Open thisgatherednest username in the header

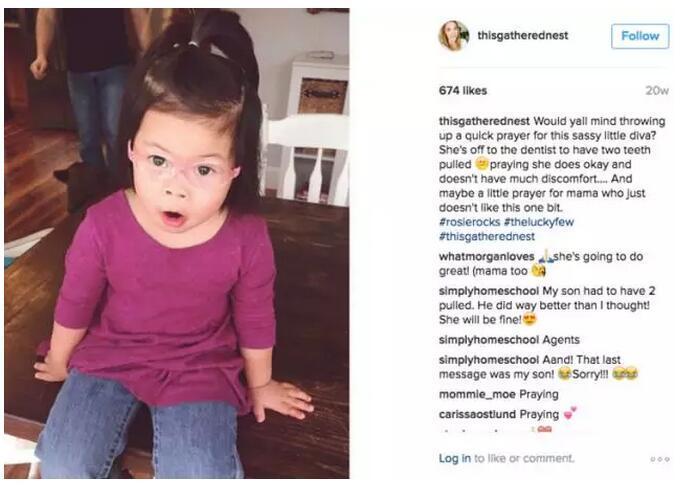pyautogui.click(x=523, y=35)
